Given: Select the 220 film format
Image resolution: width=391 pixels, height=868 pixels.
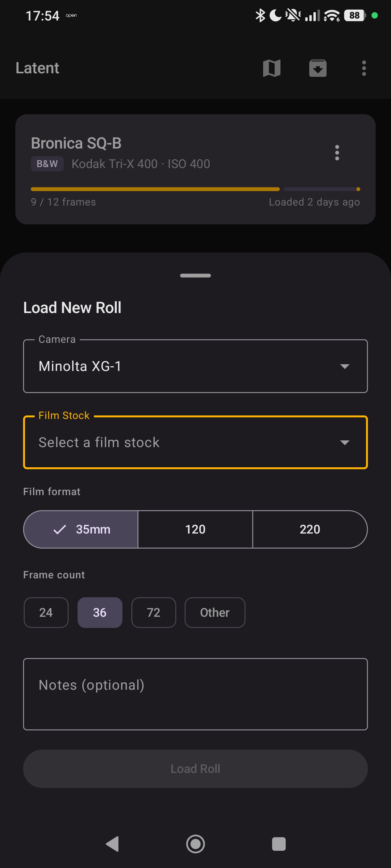Looking at the screenshot, I should (310, 529).
